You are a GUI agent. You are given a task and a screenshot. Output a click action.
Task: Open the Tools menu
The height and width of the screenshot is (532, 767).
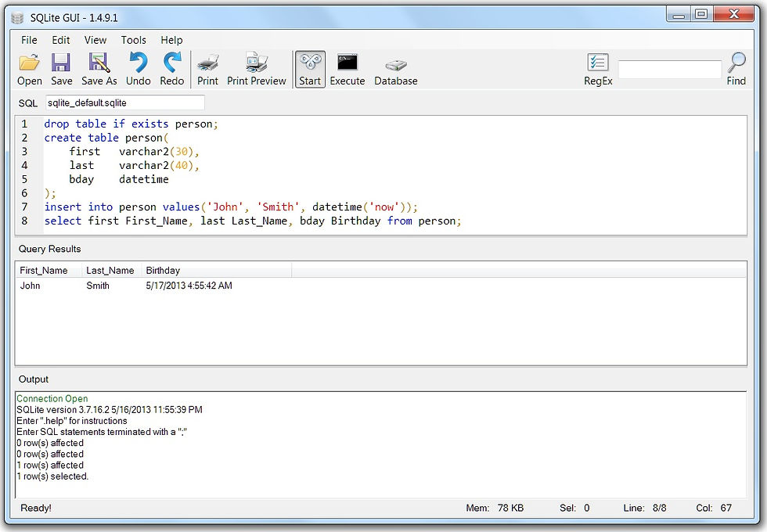pyautogui.click(x=134, y=40)
